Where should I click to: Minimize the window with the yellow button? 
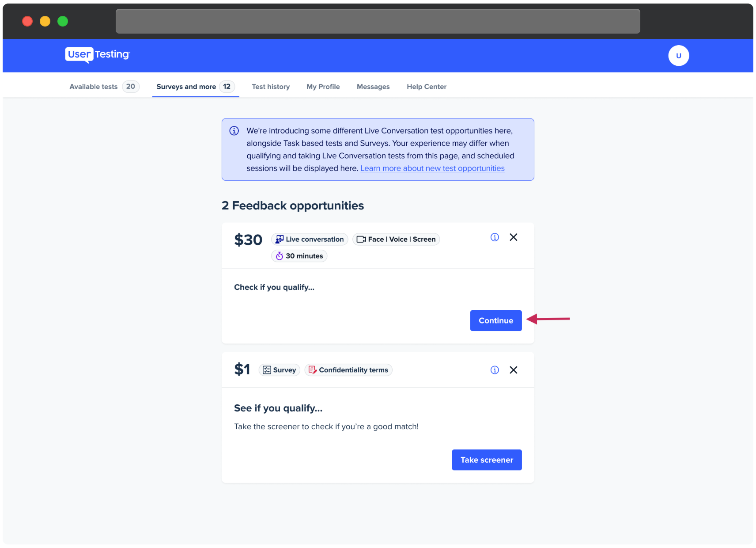tap(45, 21)
